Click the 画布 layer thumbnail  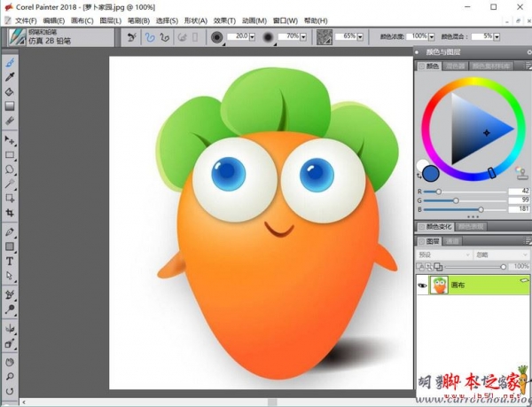tap(438, 285)
